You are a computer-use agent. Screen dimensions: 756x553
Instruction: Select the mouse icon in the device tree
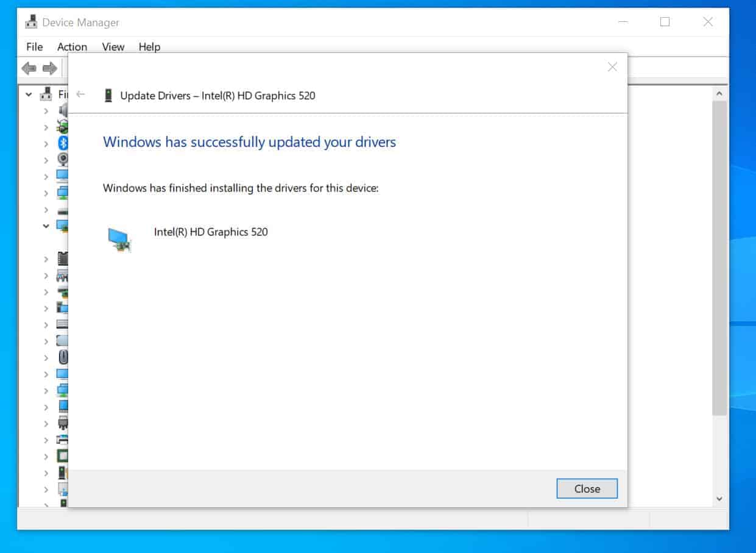(x=63, y=357)
